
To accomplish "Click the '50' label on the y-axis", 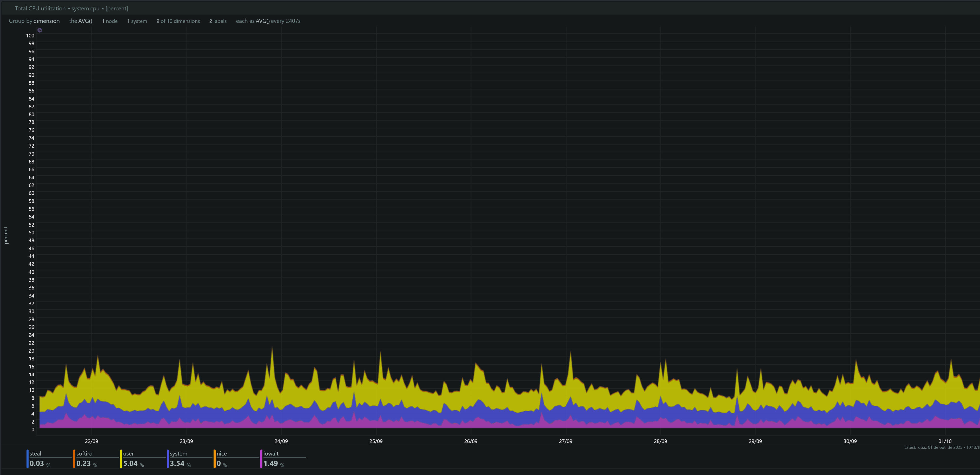I will click(31, 233).
